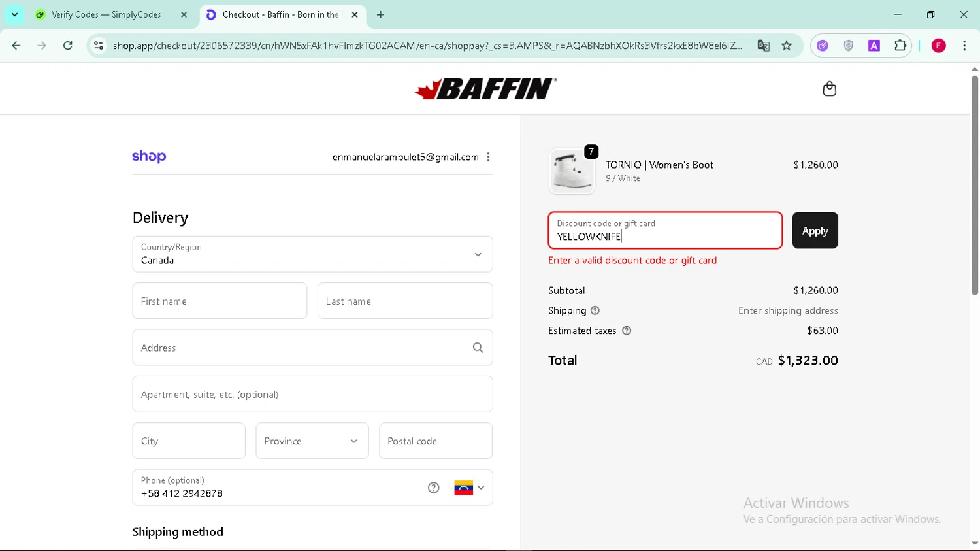Click the scrollbar down arrow

[975, 543]
